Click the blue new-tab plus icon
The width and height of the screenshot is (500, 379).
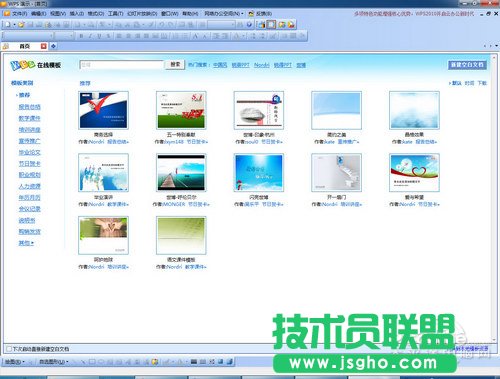(53, 46)
